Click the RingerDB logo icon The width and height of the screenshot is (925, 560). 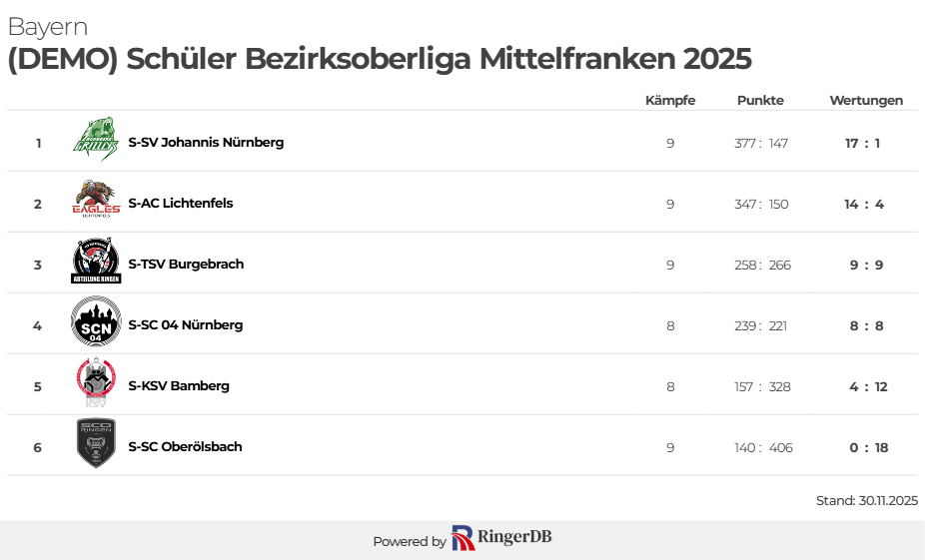462,538
